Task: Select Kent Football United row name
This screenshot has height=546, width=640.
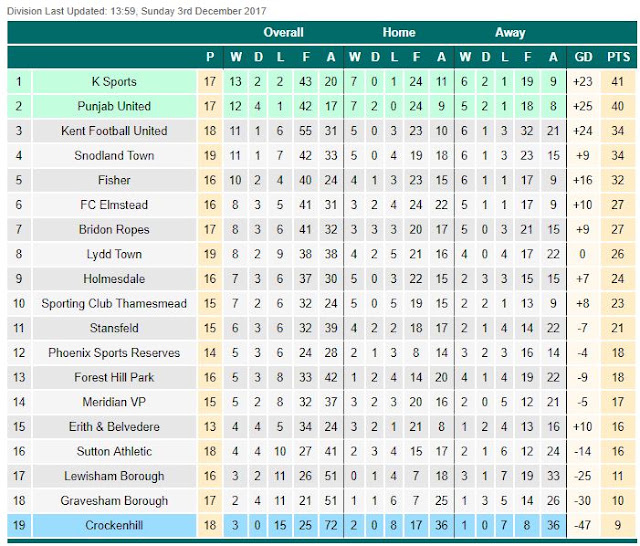Action: [114, 131]
